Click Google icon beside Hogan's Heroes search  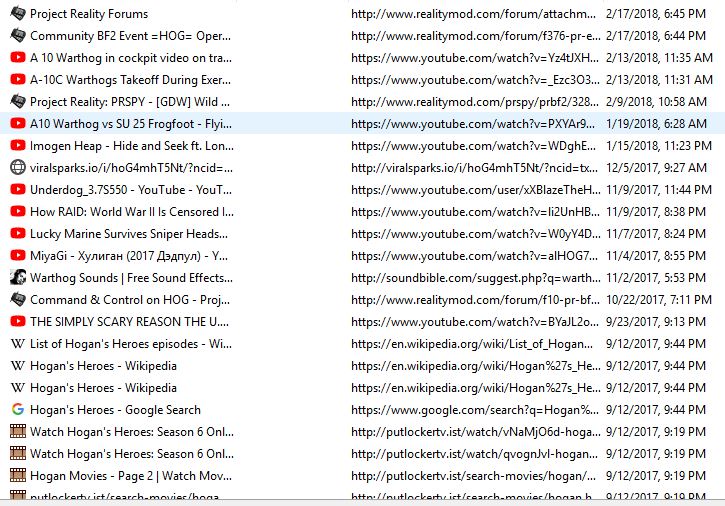pyautogui.click(x=17, y=410)
